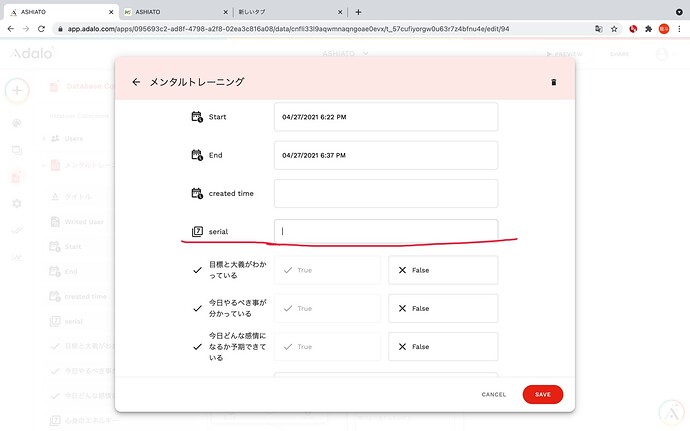
Task: Click the browser back arrow
Action: [11, 29]
